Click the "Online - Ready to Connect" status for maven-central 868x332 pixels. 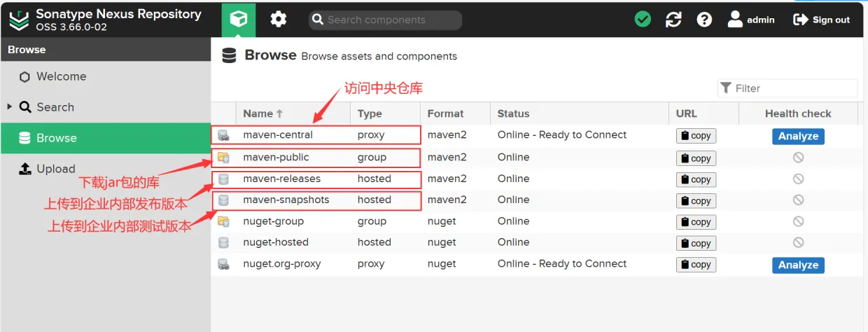pos(562,135)
